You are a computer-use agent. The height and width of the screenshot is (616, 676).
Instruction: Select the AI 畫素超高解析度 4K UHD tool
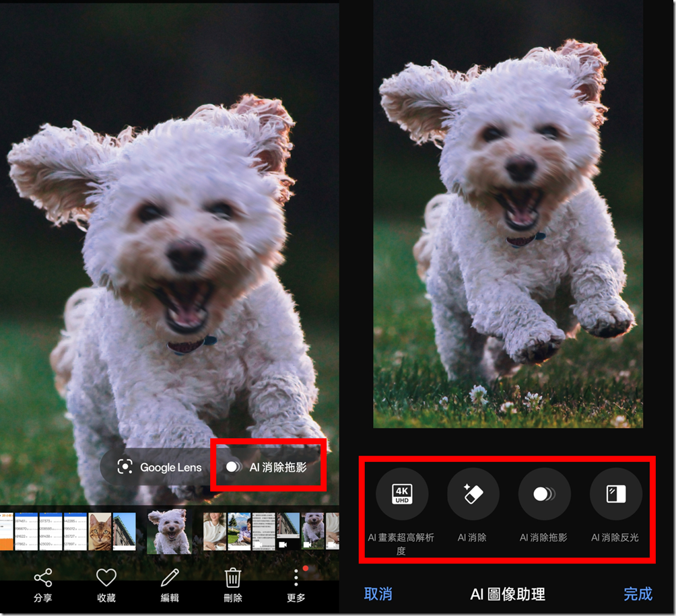[401, 494]
